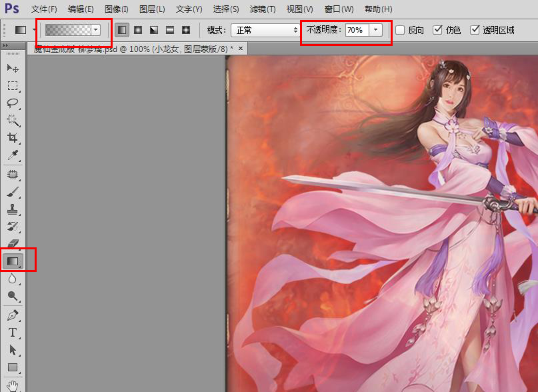Close the psd document tab

click(241, 49)
